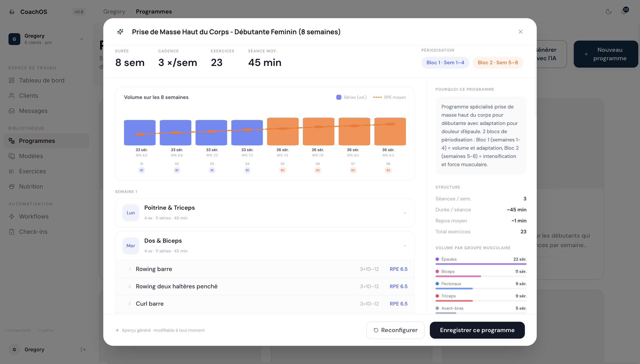Click the Reconfigurer button
Screen dimensions: 640x364
pyautogui.click(x=396, y=330)
